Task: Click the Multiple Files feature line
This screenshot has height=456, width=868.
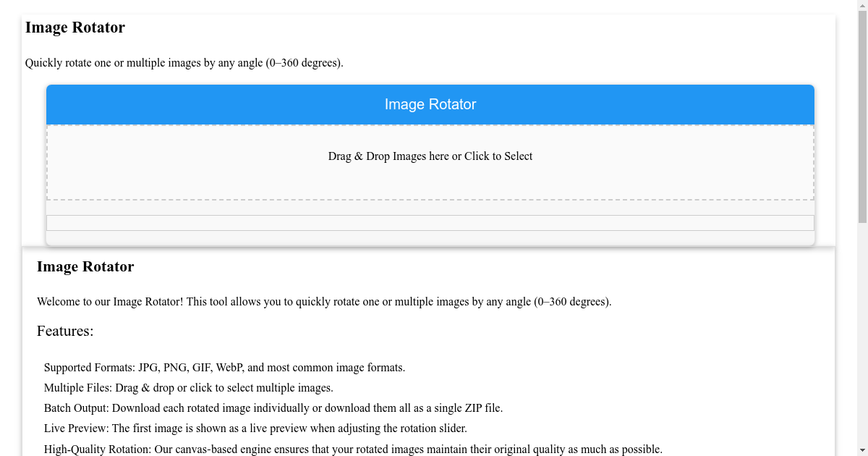Action: coord(189,387)
